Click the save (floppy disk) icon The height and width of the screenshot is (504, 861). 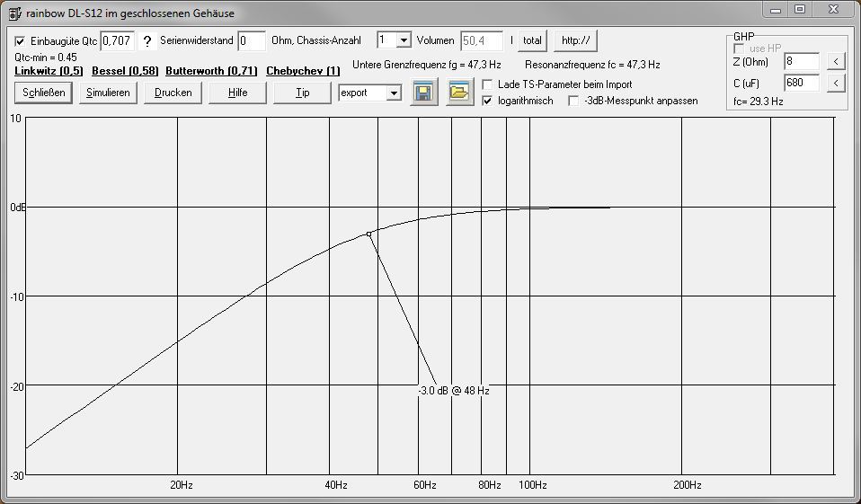tap(424, 92)
